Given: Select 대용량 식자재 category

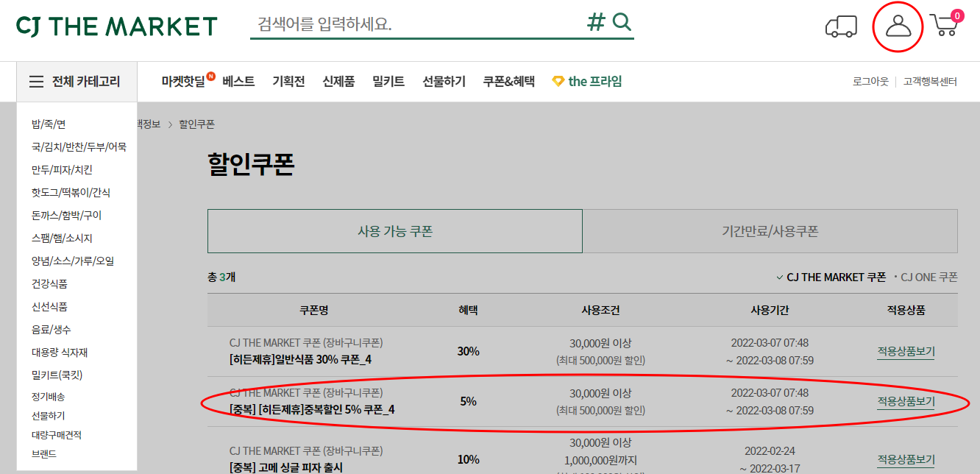Looking at the screenshot, I should coord(60,353).
